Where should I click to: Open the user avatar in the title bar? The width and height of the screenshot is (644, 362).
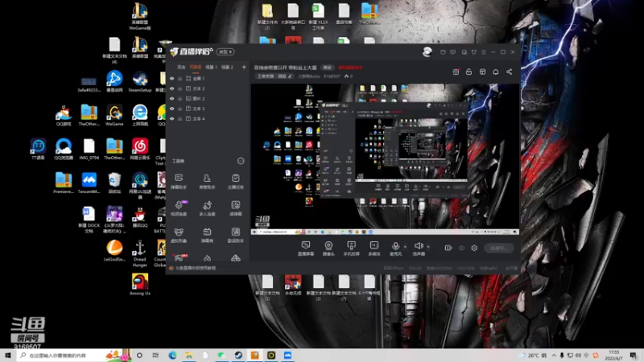coord(427,51)
